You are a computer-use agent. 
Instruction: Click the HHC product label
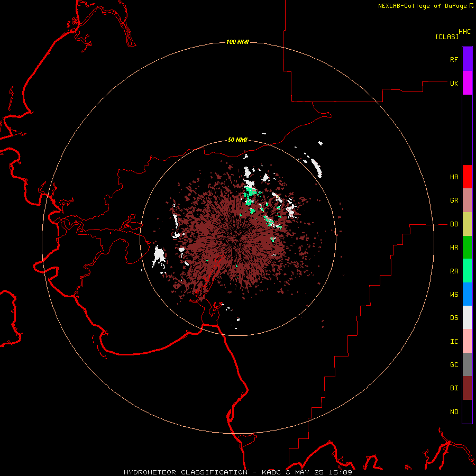point(465,32)
